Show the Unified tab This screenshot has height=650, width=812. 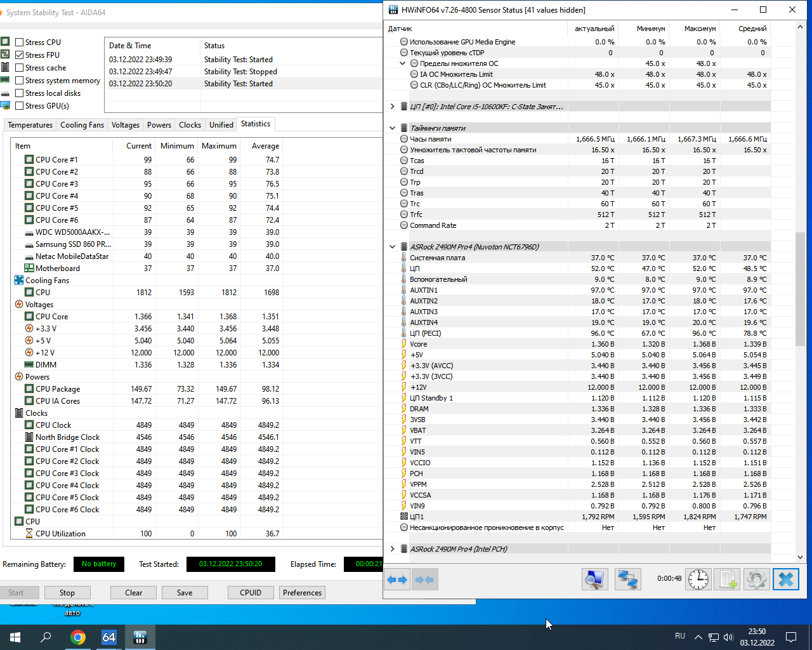221,125
